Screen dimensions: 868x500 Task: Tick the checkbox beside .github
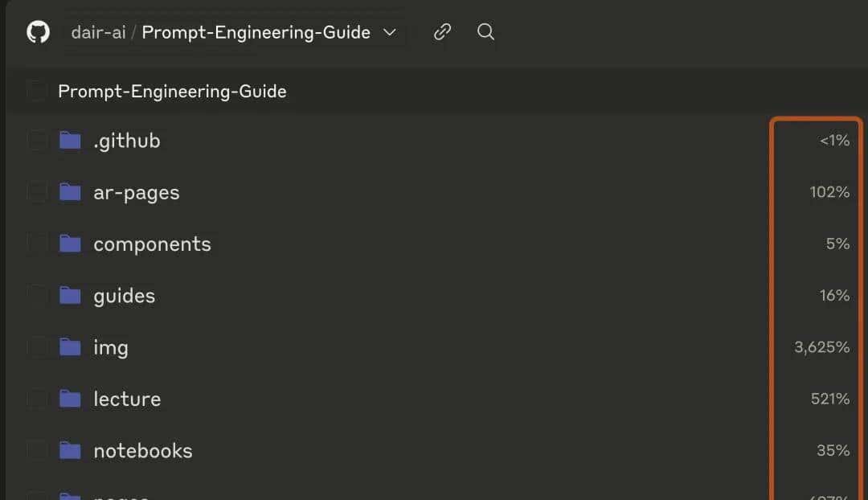pyautogui.click(x=37, y=141)
